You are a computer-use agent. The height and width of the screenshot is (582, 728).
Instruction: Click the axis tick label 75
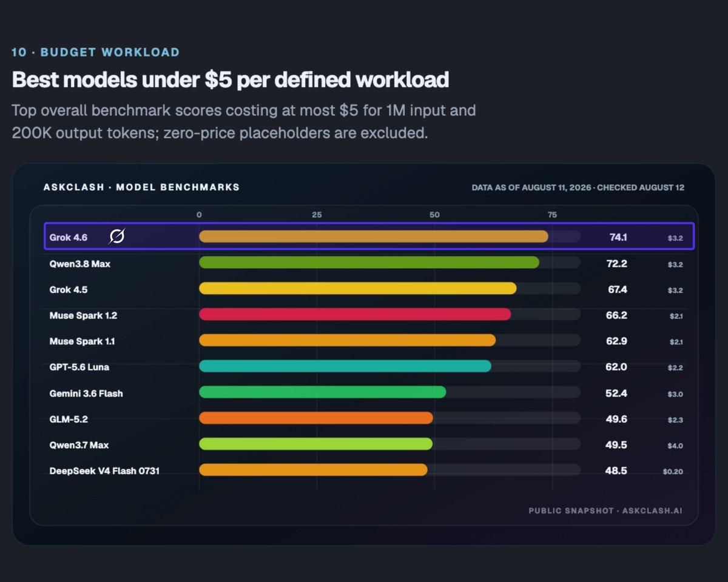[552, 215]
